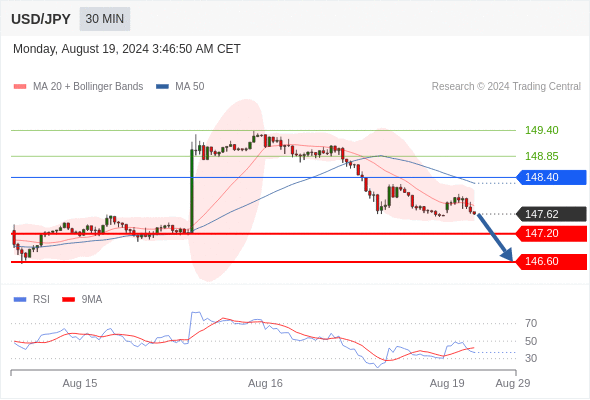This screenshot has height=400, width=590.
Task: Click the 30 MIN timeframe button
Action: point(105,19)
